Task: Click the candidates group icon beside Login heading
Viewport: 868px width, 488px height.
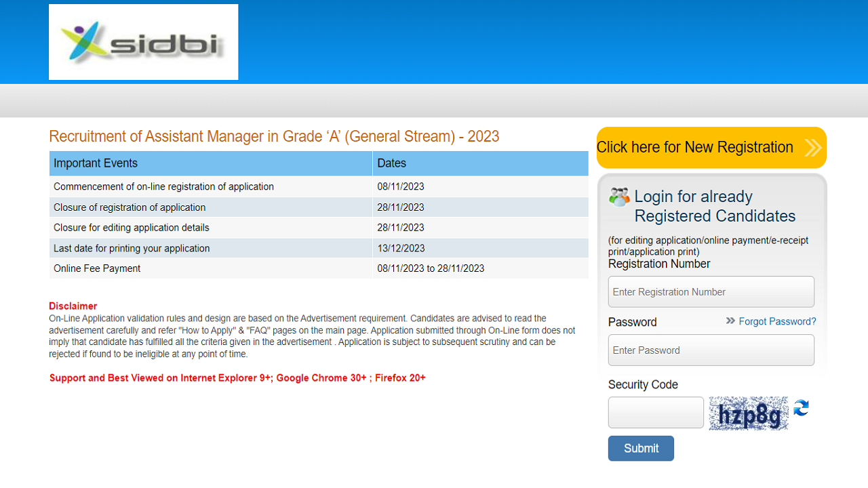Action: coord(618,197)
